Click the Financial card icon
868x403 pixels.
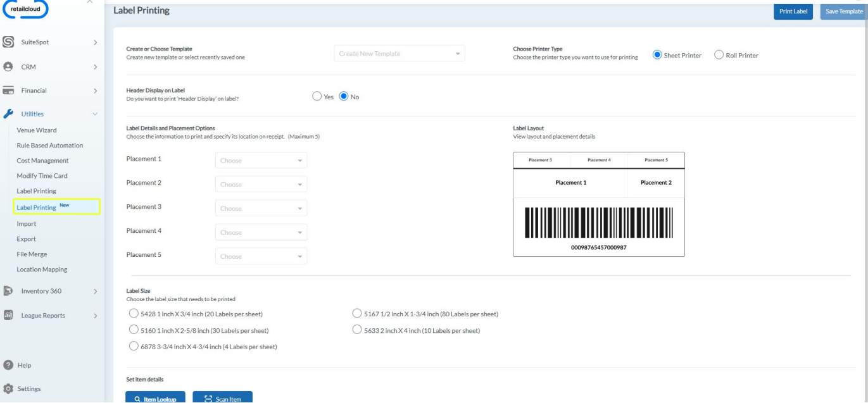8,90
